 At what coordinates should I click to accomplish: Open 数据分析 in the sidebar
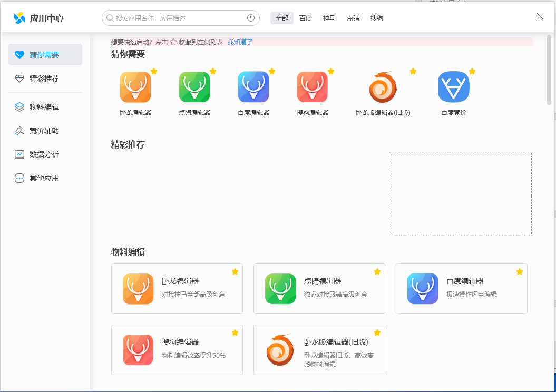point(45,154)
